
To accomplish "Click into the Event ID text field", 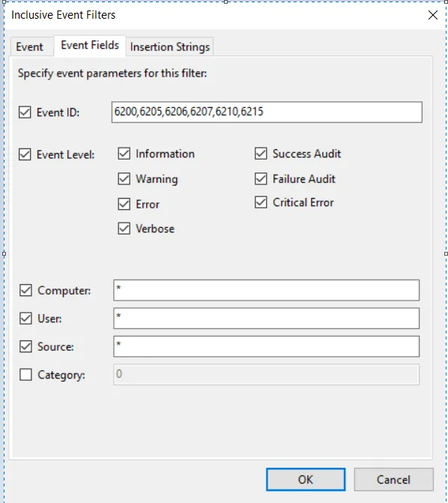I will tap(267, 112).
